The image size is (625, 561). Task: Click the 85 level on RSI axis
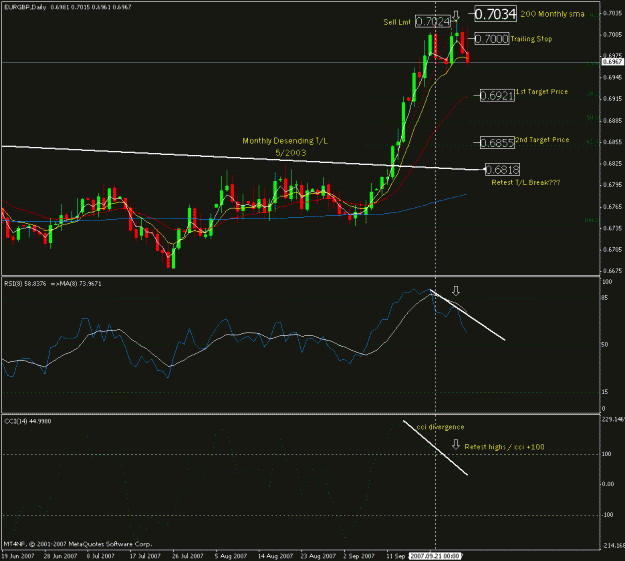[x=605, y=298]
